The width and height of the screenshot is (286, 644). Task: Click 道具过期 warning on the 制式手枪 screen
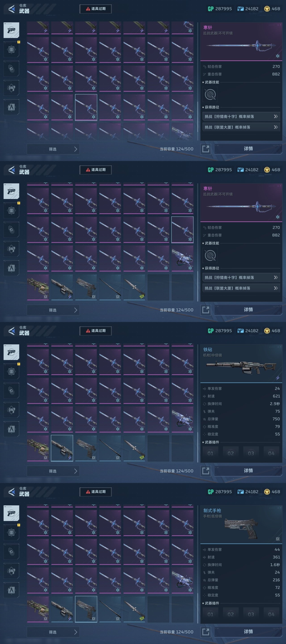tap(96, 492)
